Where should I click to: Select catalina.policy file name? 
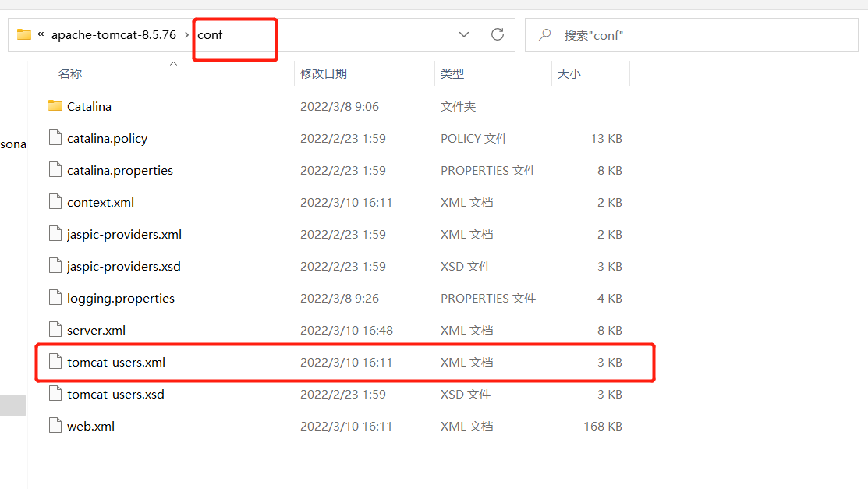point(108,139)
